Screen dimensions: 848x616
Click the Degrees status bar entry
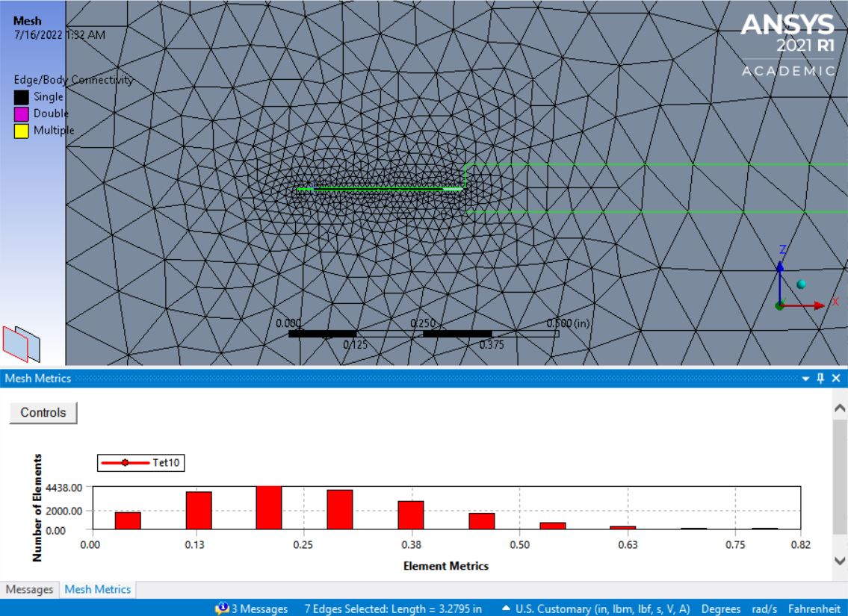[721, 609]
